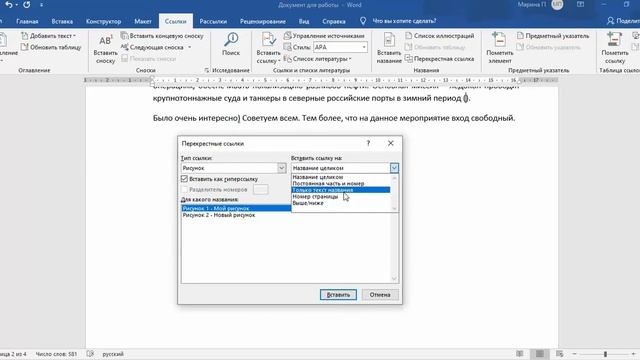Click Table of Figures (Список иллюстраций)
Screen dimensions: 640x360
coord(440,36)
